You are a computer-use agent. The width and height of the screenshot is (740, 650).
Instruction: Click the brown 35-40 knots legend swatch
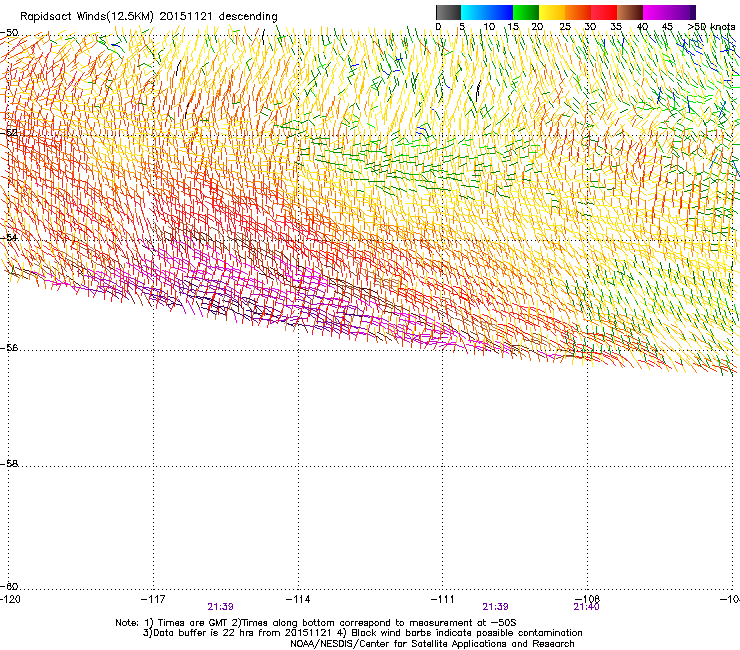(630, 12)
